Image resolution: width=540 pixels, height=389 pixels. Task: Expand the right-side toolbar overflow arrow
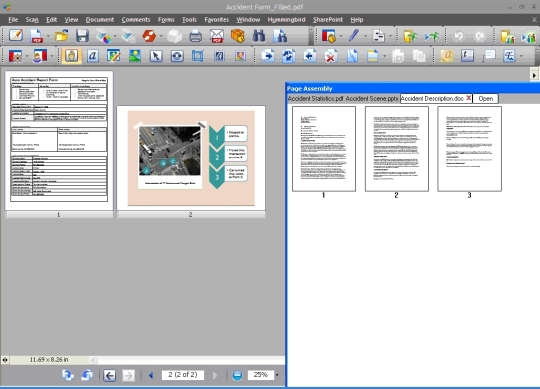[x=534, y=75]
